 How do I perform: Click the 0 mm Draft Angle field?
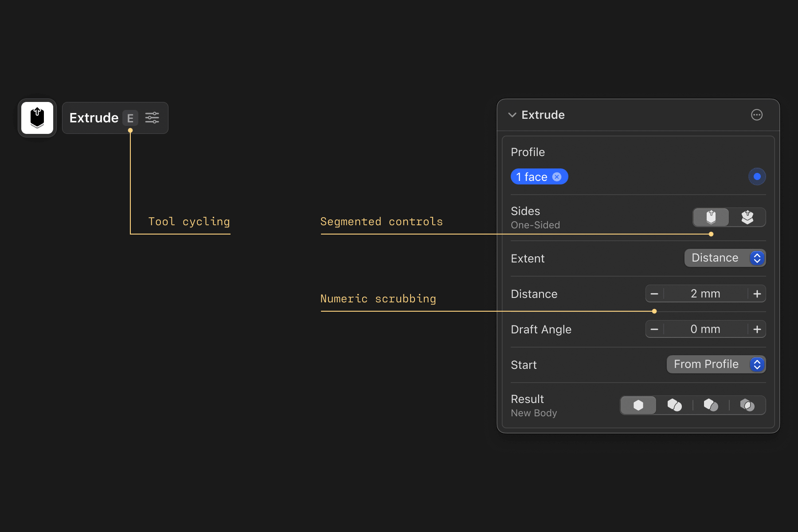[705, 329]
